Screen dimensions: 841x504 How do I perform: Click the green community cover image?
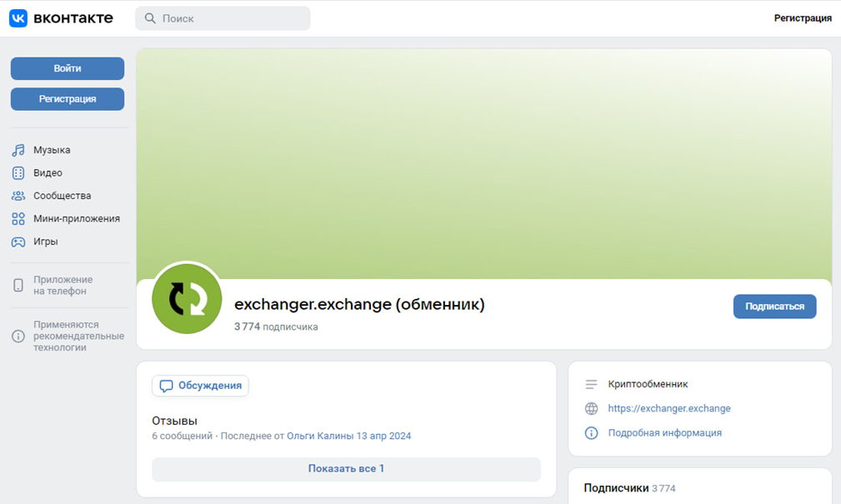click(x=484, y=163)
